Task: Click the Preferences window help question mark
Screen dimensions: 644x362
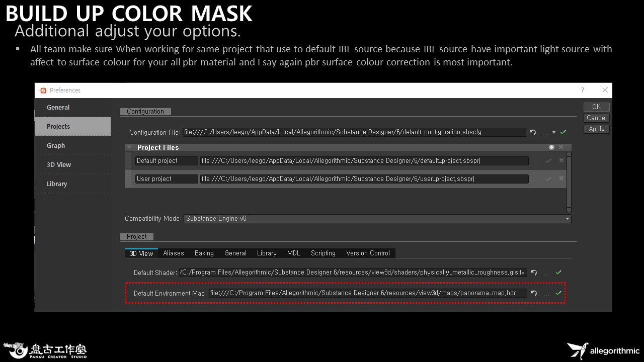Action: point(583,90)
